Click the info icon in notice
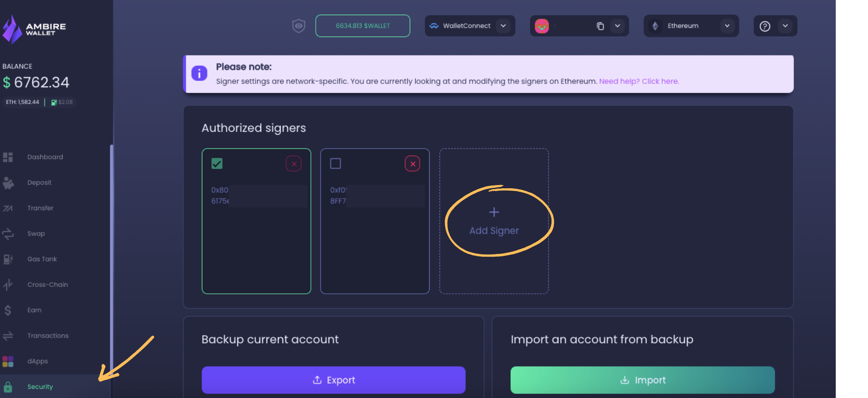This screenshot has width=868, height=398. [x=199, y=73]
